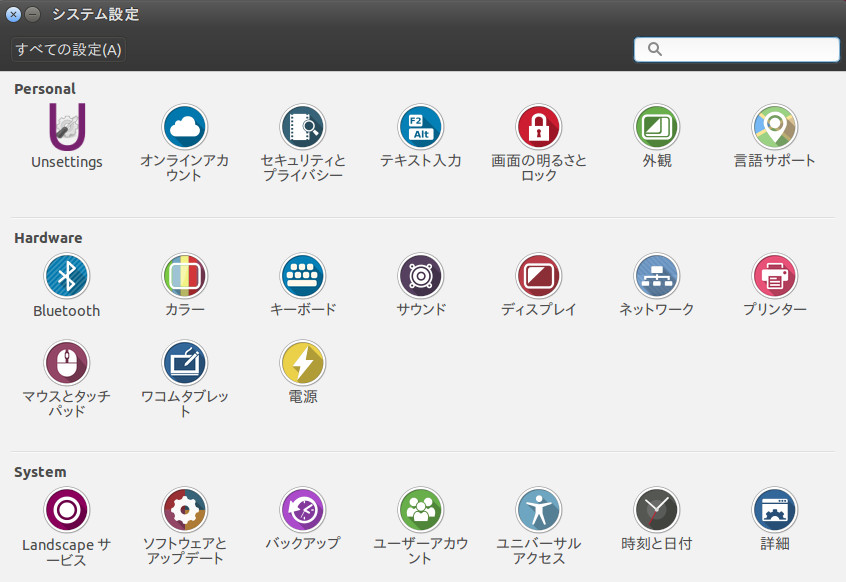Viewport: 846px width, 582px height.
Task: Open ユニバーサルアクセス (Universal Access)
Action: [538, 510]
